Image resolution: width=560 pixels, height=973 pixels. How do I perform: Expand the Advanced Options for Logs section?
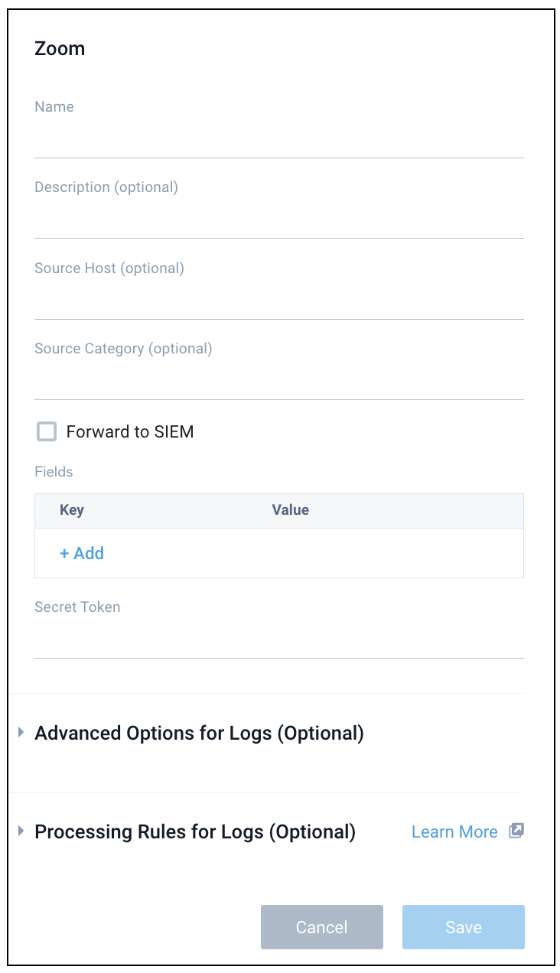[x=198, y=732]
